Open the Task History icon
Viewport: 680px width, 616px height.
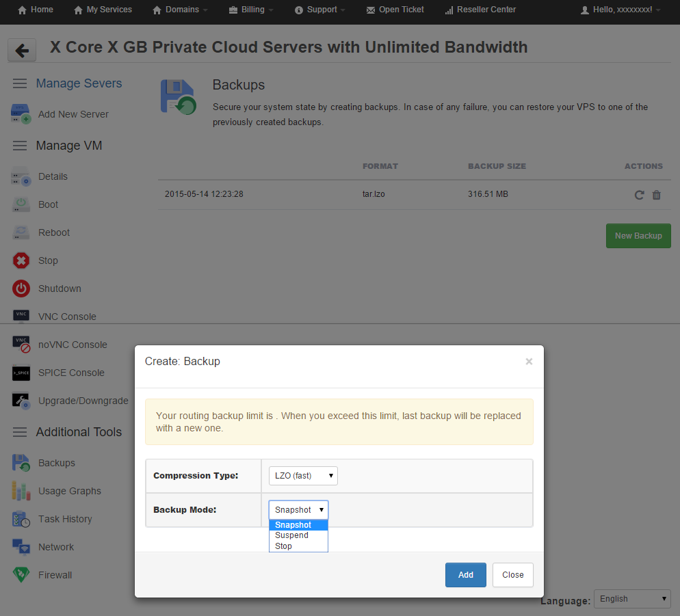tap(21, 519)
